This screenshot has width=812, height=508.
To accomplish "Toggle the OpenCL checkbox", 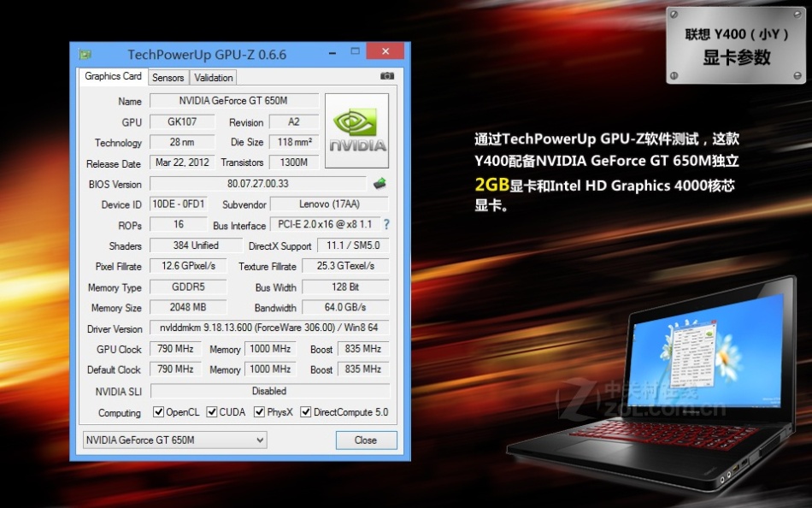I will tap(158, 412).
